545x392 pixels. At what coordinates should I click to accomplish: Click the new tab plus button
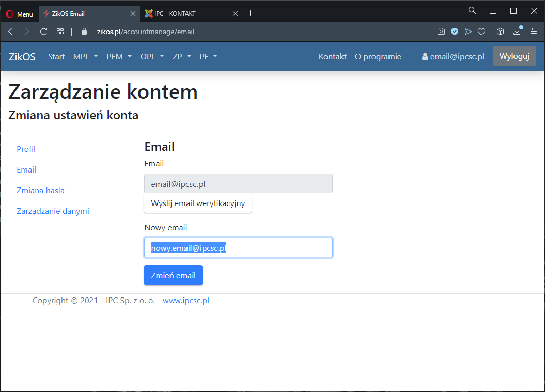coord(251,13)
